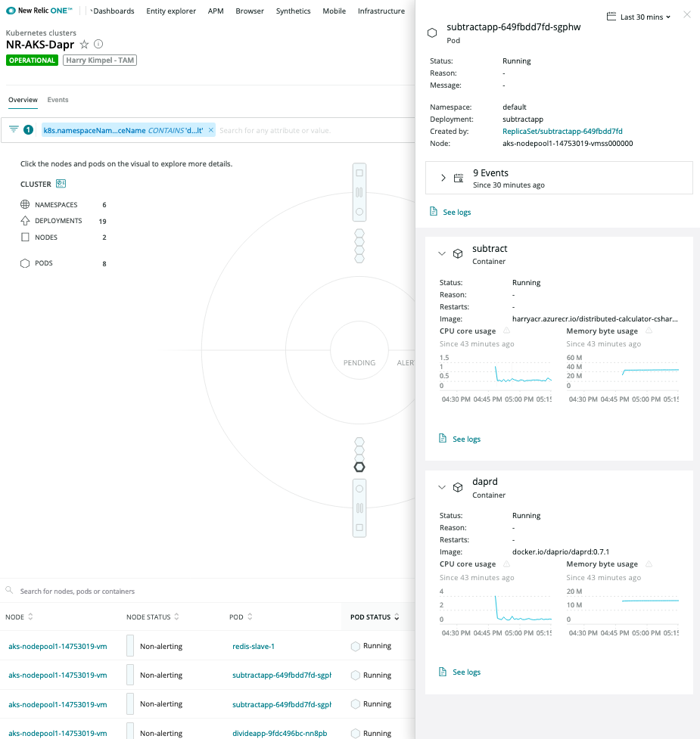Click the calendar icon next to 9 Events

(457, 175)
